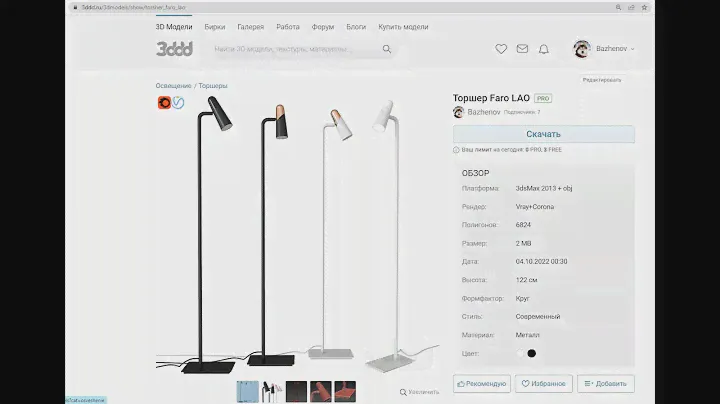
Task: Select the white color swatch
Action: click(x=519, y=353)
